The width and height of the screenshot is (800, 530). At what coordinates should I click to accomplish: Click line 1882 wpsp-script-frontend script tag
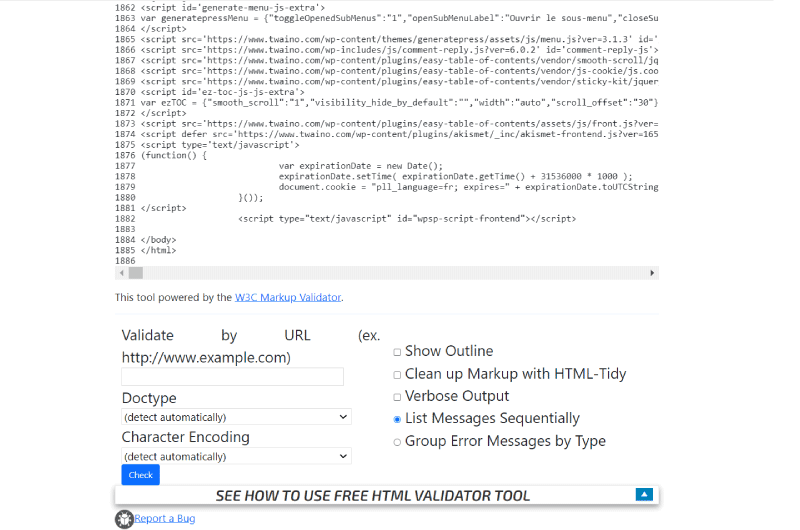point(407,219)
